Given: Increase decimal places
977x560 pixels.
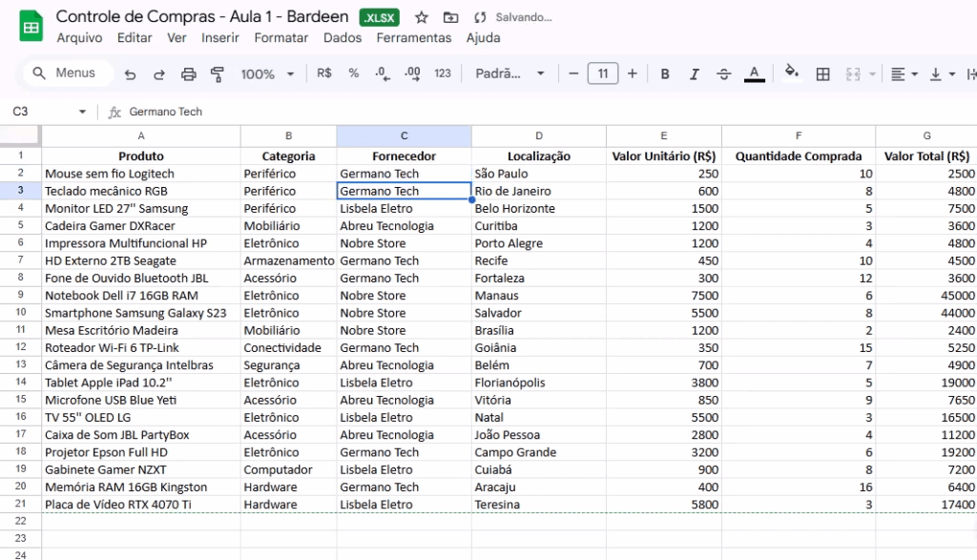Looking at the screenshot, I should point(412,73).
